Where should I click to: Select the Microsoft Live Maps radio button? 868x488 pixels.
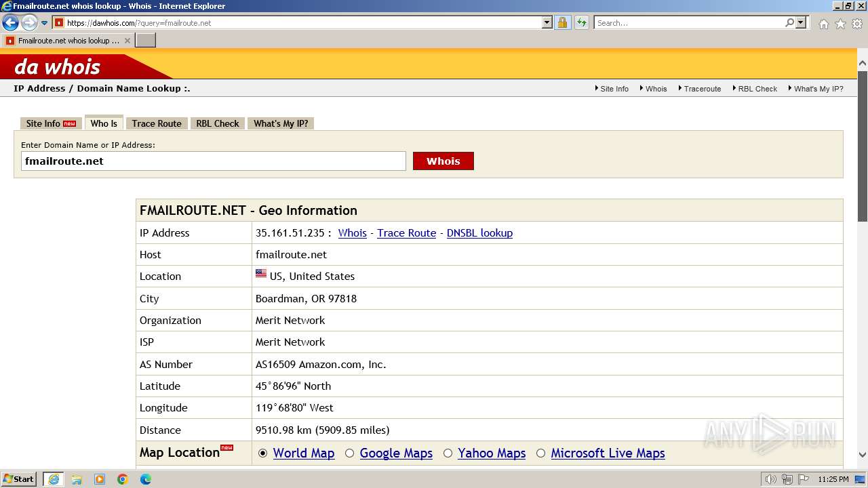(x=540, y=453)
